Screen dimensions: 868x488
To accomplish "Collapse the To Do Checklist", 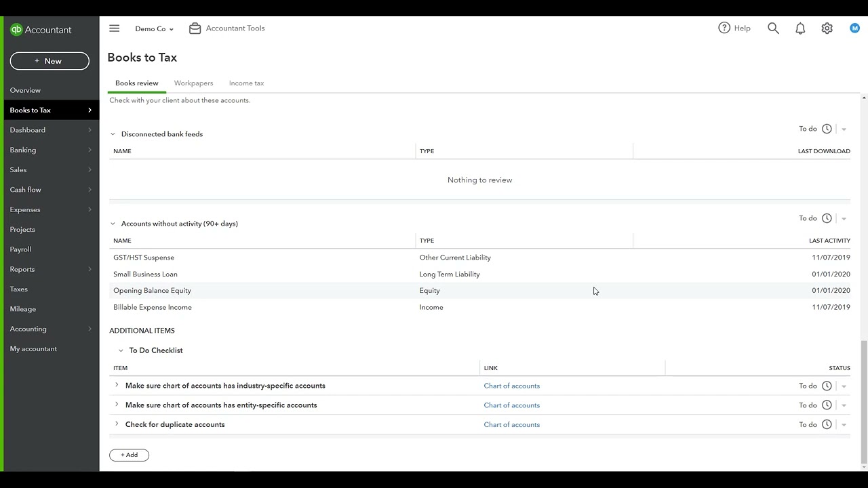I will (121, 350).
